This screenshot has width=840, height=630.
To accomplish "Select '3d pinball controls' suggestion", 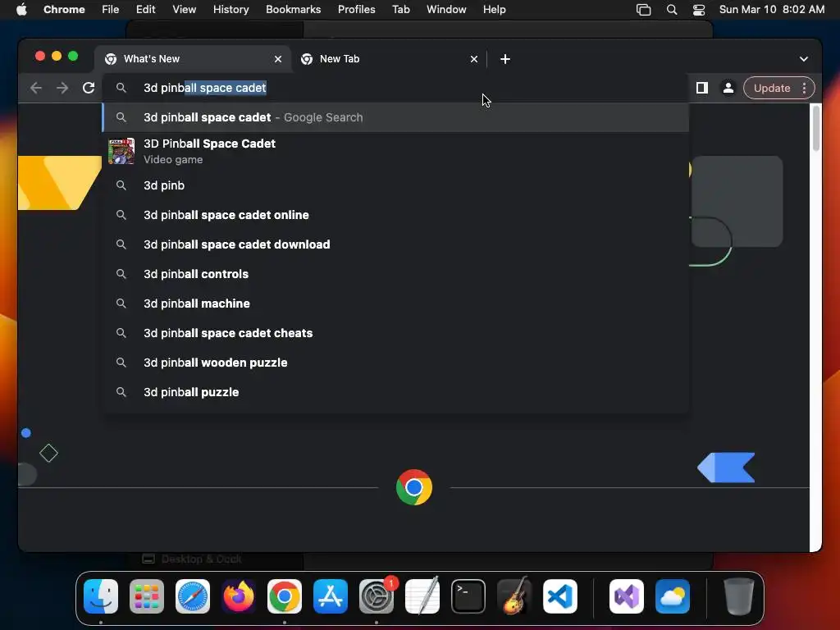I will 395,274.
